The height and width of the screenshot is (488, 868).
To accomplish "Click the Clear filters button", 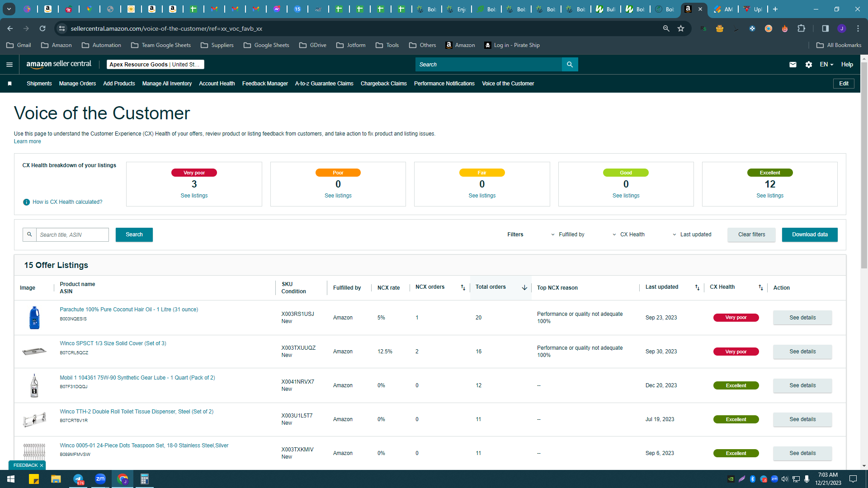I will [751, 235].
